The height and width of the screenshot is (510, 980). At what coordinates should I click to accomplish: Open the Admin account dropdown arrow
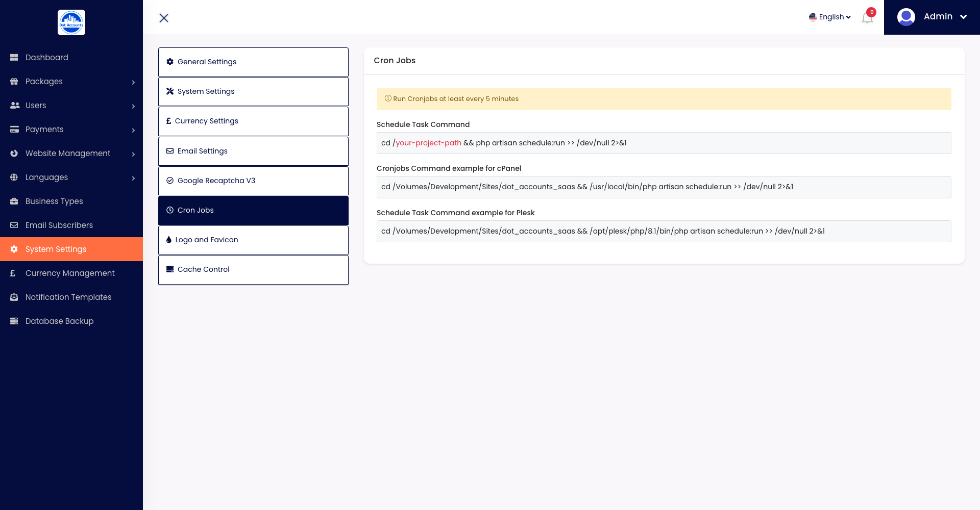pos(963,17)
